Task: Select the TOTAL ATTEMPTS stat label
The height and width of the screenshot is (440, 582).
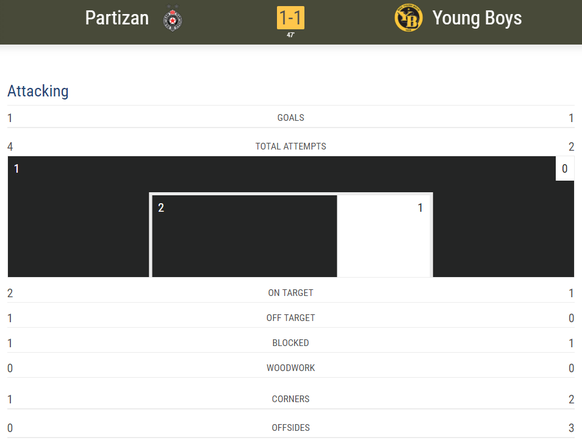Action: (291, 146)
